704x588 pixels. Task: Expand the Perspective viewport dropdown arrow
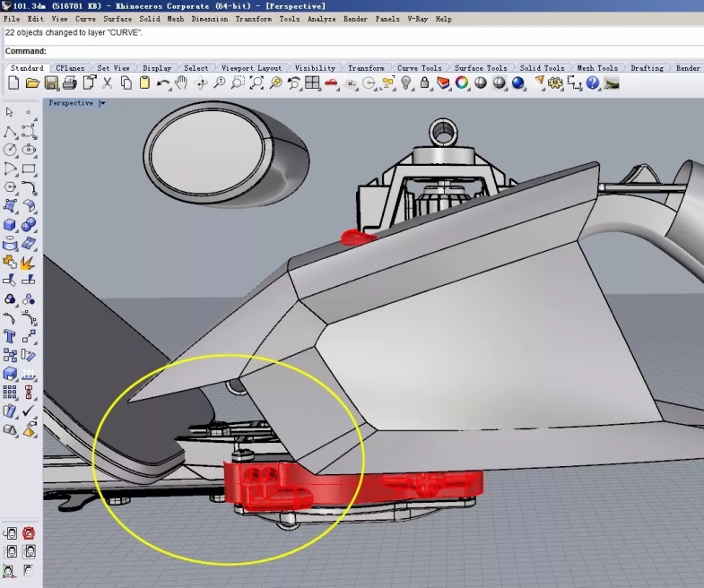point(102,103)
